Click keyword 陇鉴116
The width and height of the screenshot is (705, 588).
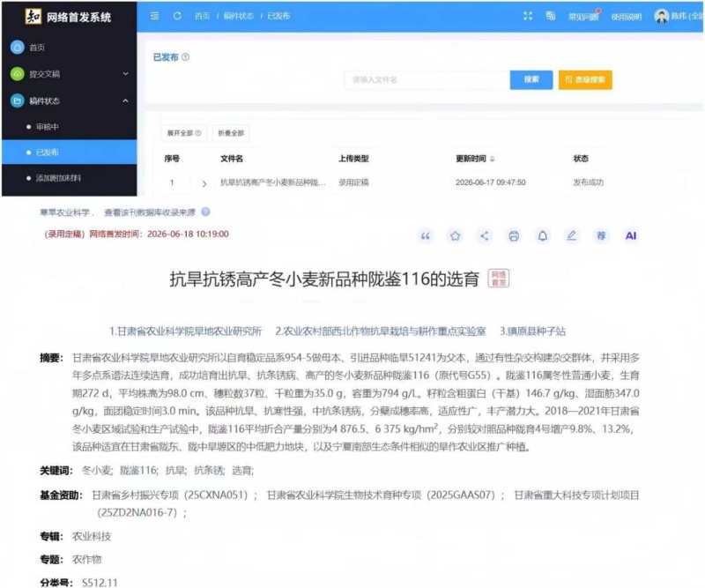[x=138, y=471]
